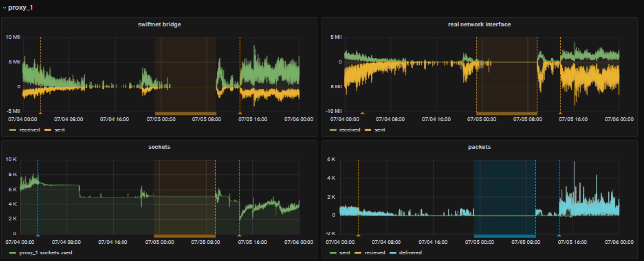Click blue annotation triangle in the sockets panel
This screenshot has height=261, width=644.
pos(38,236)
